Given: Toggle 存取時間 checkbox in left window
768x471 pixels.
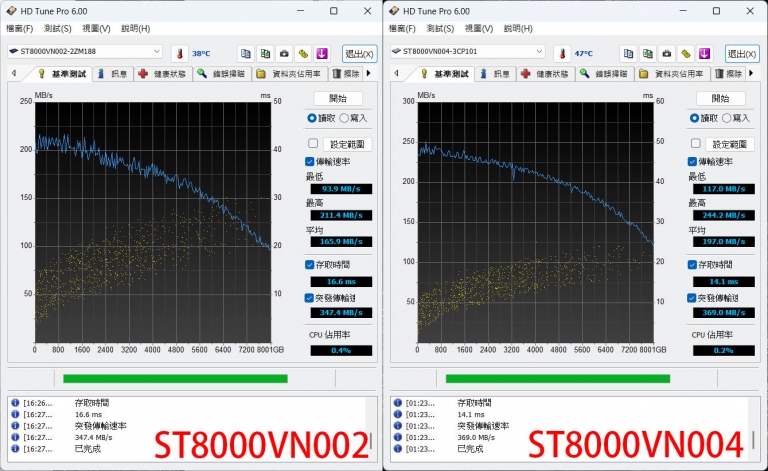Looking at the screenshot, I should (310, 264).
